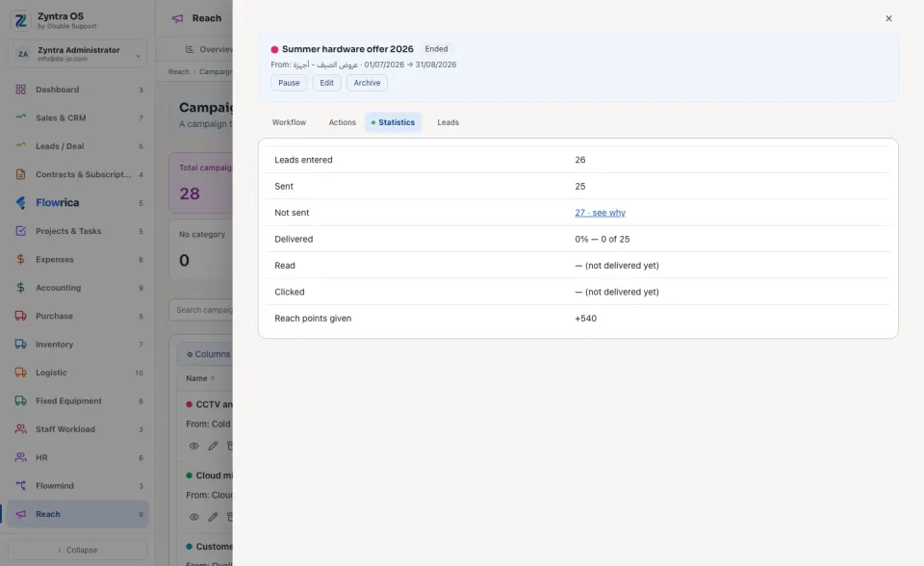Open the Purchase truck icon
The height and width of the screenshot is (566, 924).
(x=20, y=316)
